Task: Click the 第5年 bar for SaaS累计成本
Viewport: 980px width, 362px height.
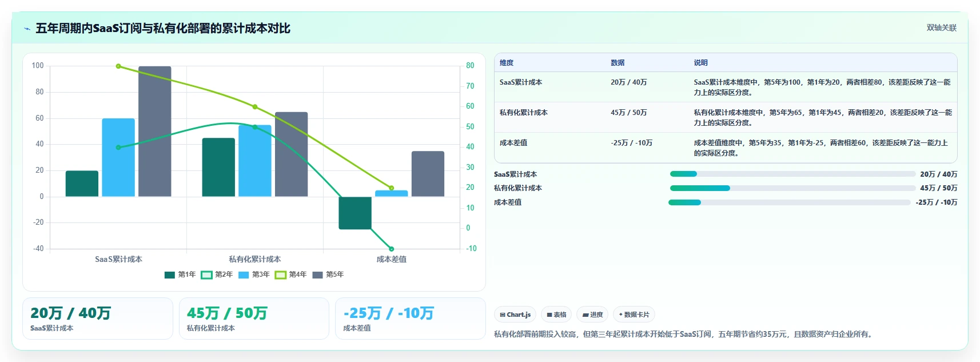Action: pyautogui.click(x=155, y=132)
